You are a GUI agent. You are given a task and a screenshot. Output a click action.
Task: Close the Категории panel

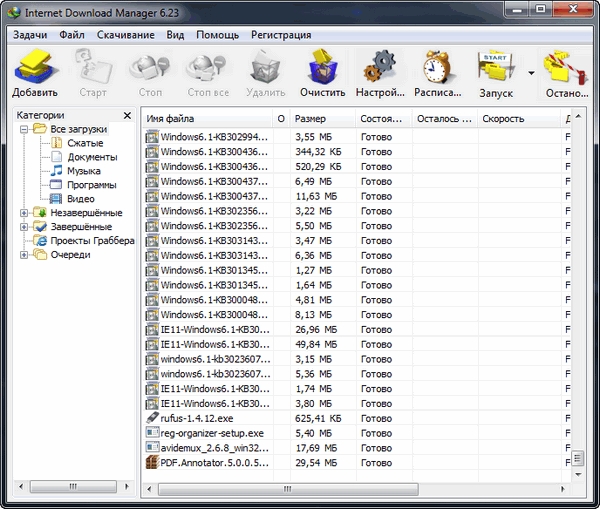pyautogui.click(x=127, y=115)
